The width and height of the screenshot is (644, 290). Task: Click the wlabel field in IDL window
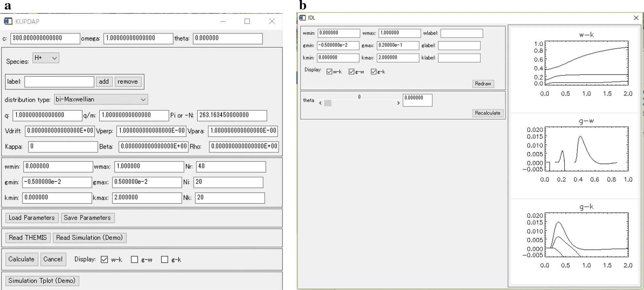point(462,33)
